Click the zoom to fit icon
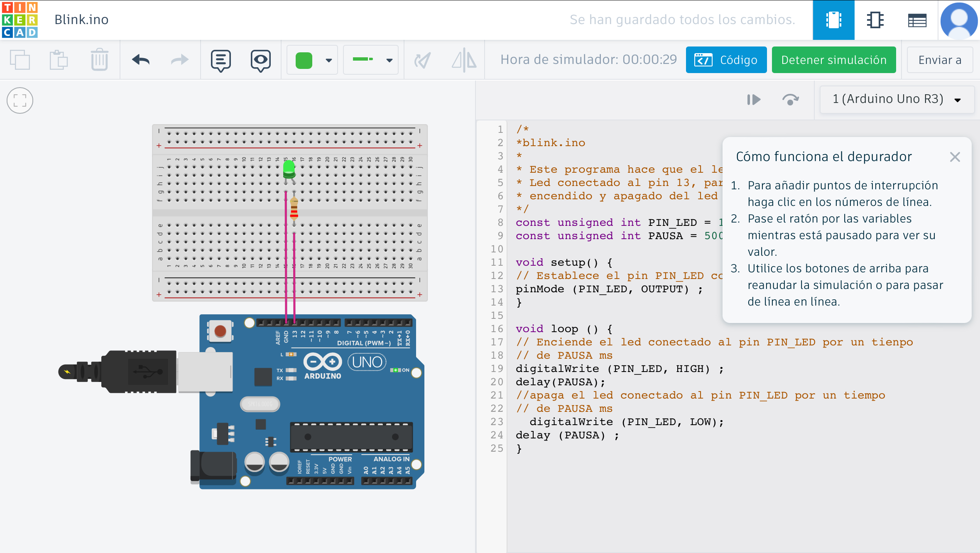 click(x=20, y=100)
